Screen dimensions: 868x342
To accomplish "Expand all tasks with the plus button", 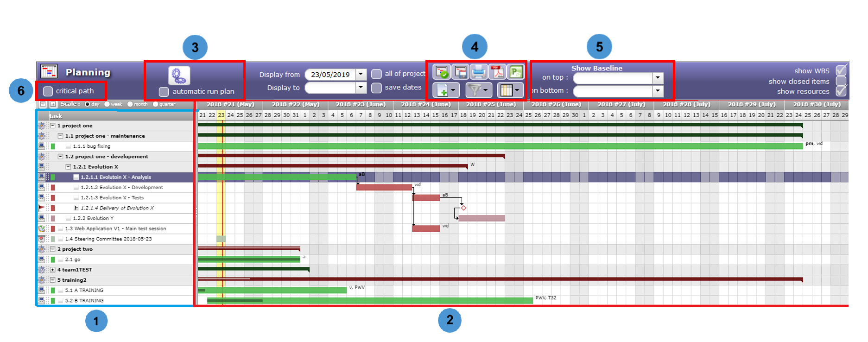I will (53, 104).
